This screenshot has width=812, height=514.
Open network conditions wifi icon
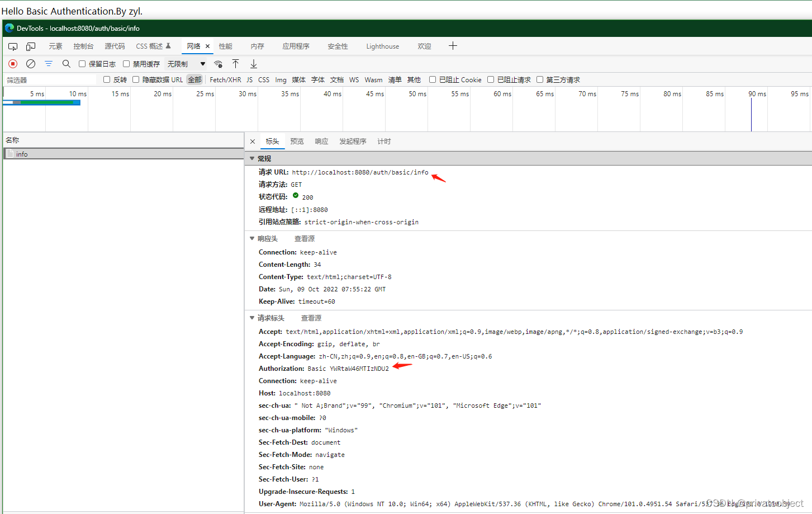[219, 64]
